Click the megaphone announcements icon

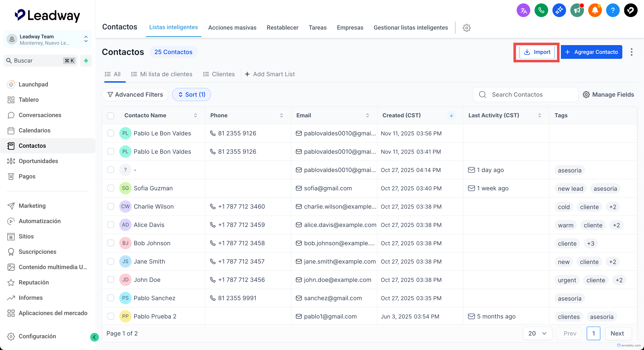tap(577, 10)
